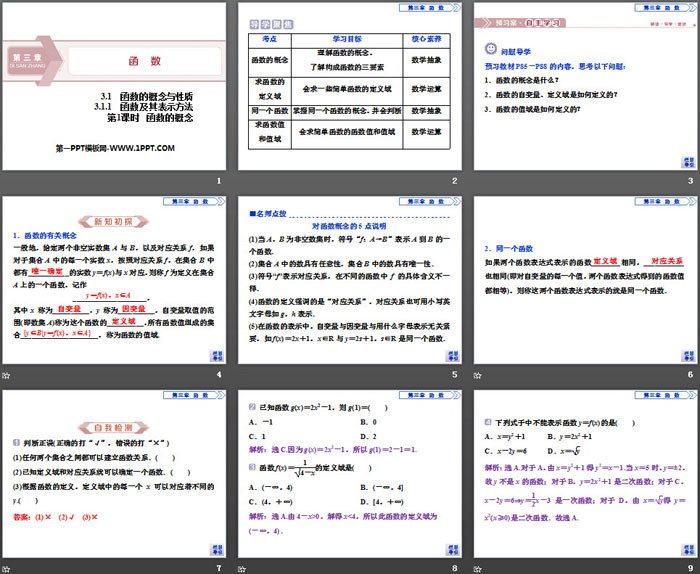The height and width of the screenshot is (574, 700).
Task: Click question 1 函数的概念是什么 on slide 3
Action: [521, 80]
